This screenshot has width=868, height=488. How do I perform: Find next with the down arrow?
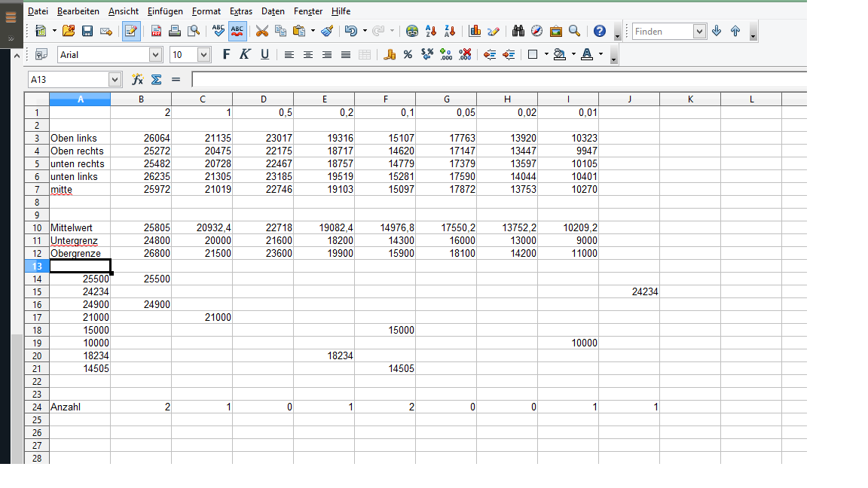717,31
